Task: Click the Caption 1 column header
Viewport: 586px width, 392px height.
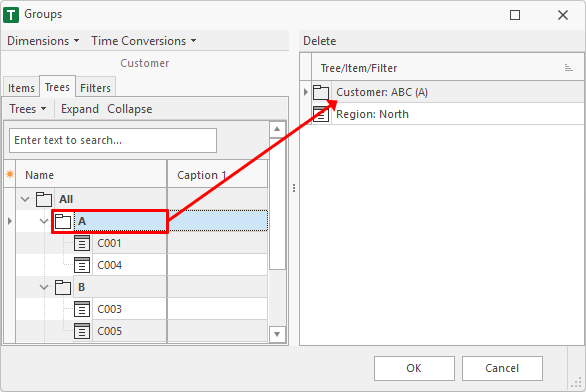Action: coord(218,175)
